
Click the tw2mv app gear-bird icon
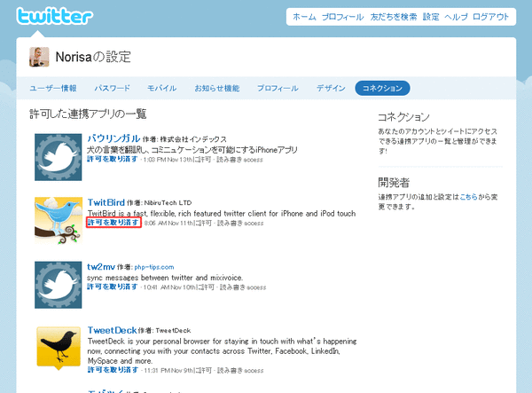click(58, 285)
